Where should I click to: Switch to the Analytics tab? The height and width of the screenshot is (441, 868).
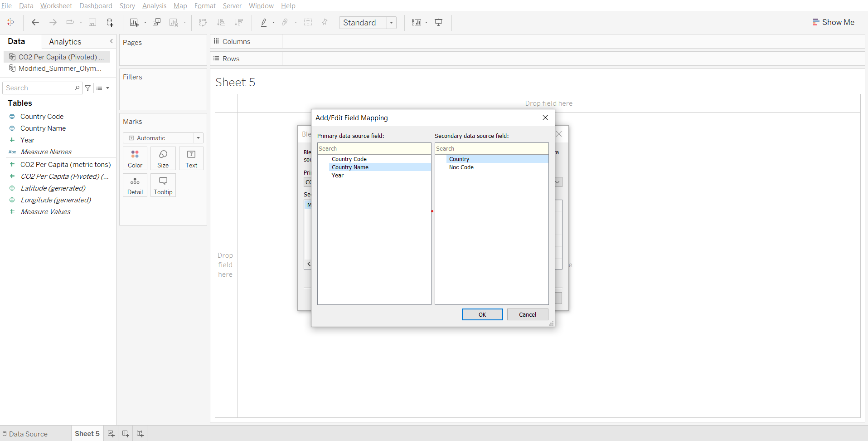[x=65, y=42]
